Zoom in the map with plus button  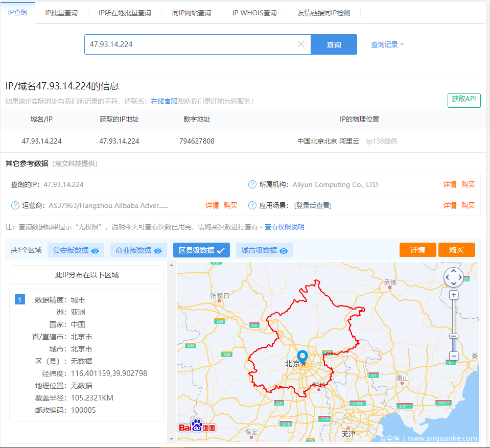(x=453, y=295)
